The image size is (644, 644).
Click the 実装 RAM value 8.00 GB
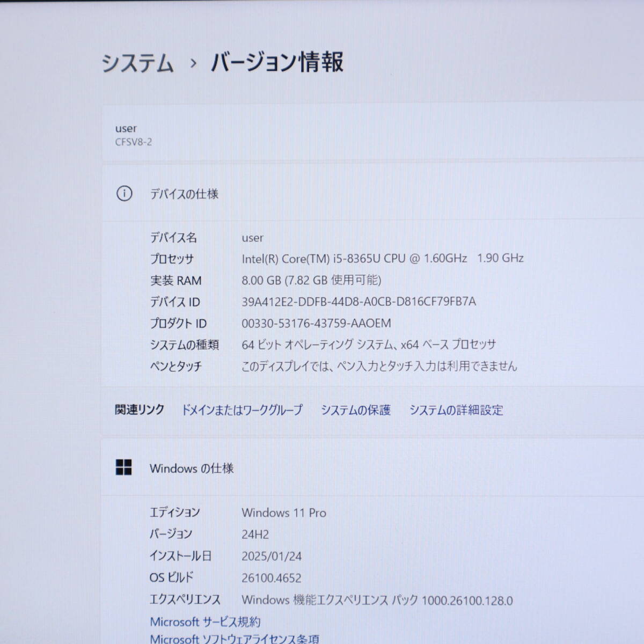point(311,280)
